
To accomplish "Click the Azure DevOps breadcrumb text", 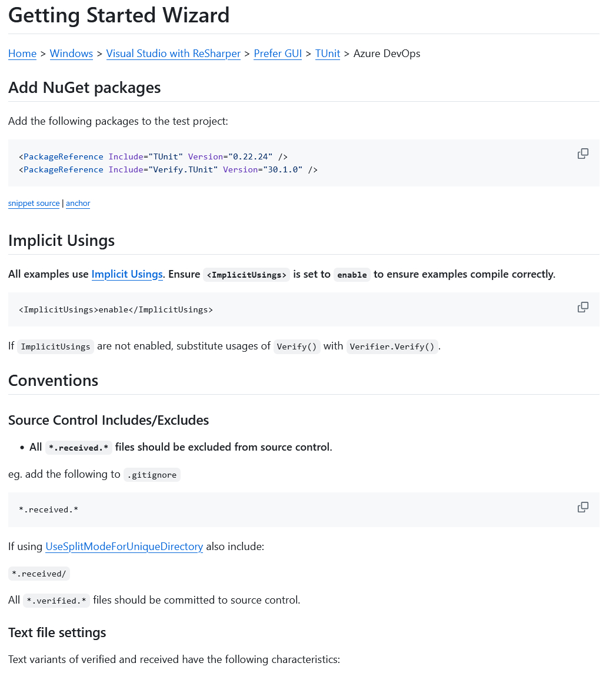I will click(387, 54).
